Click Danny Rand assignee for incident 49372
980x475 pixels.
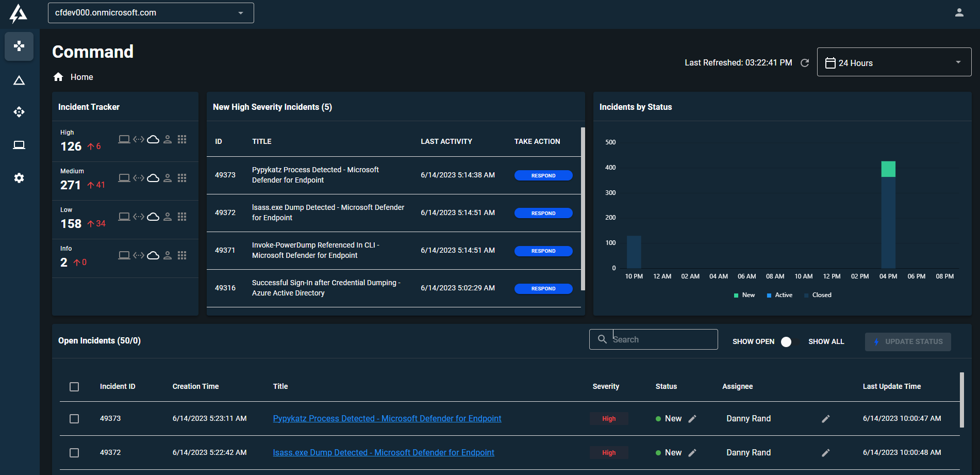point(749,453)
